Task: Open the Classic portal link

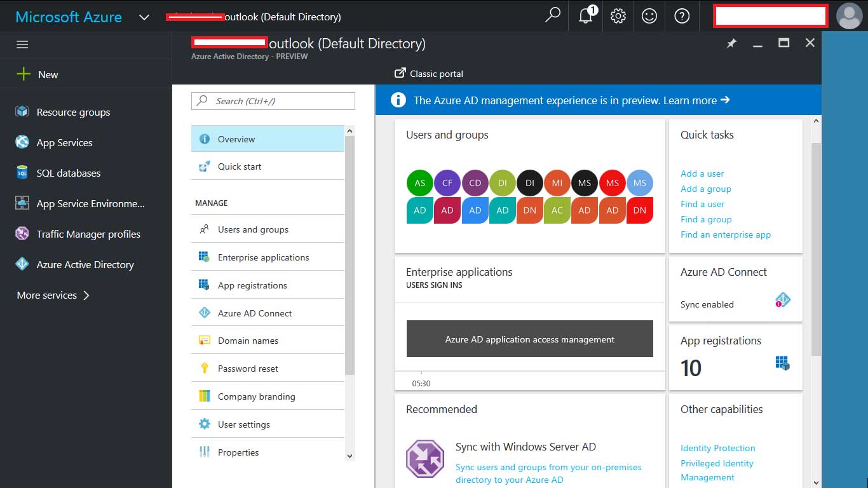Action: (429, 74)
